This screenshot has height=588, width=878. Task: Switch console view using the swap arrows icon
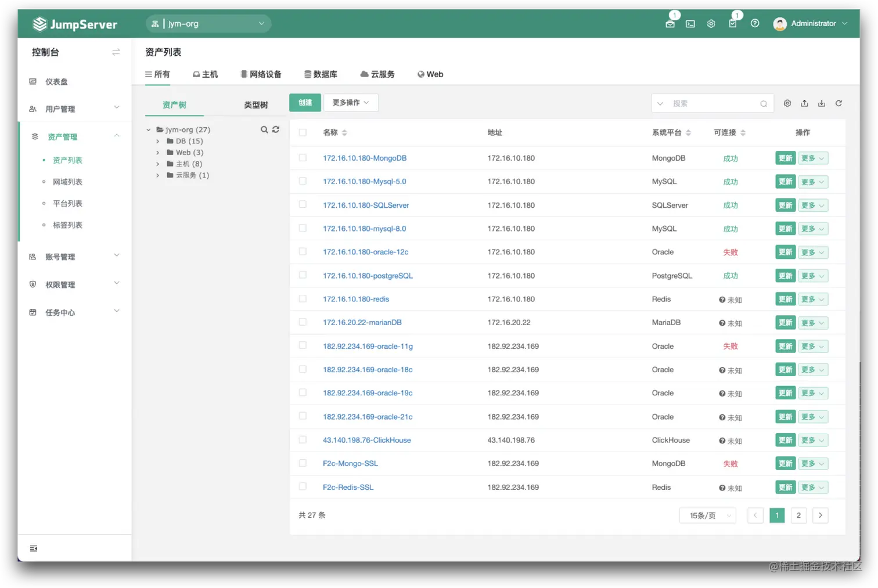tap(116, 52)
